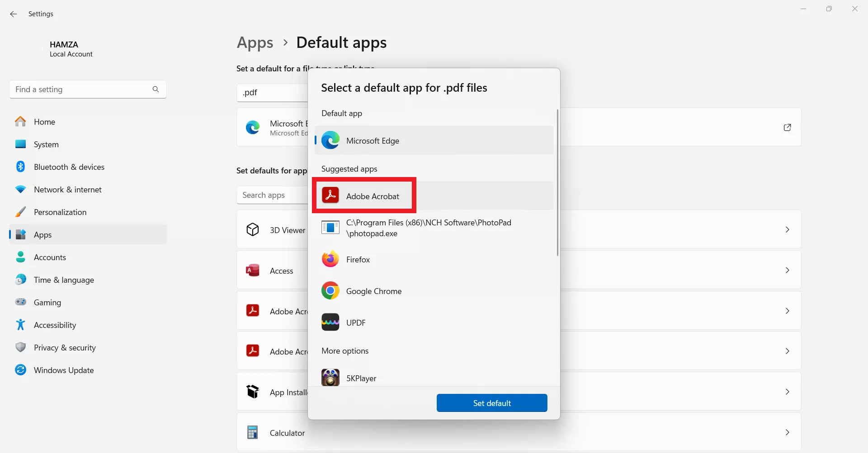
Task: Open the external link icon near Microsoft Edge
Action: coord(787,127)
